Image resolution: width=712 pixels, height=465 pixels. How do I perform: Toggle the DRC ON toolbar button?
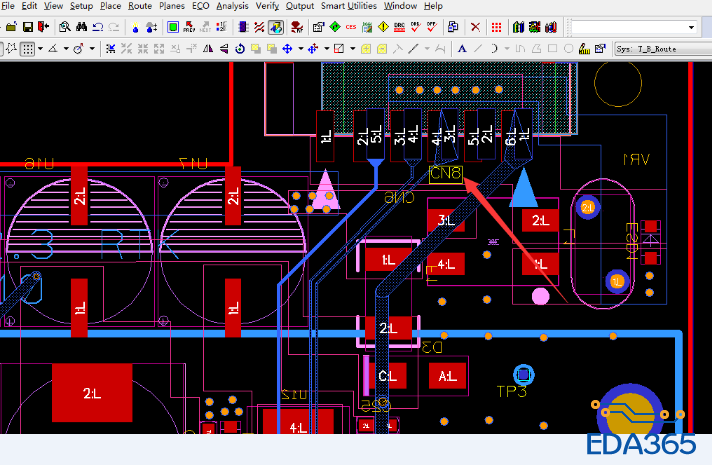[x=416, y=27]
